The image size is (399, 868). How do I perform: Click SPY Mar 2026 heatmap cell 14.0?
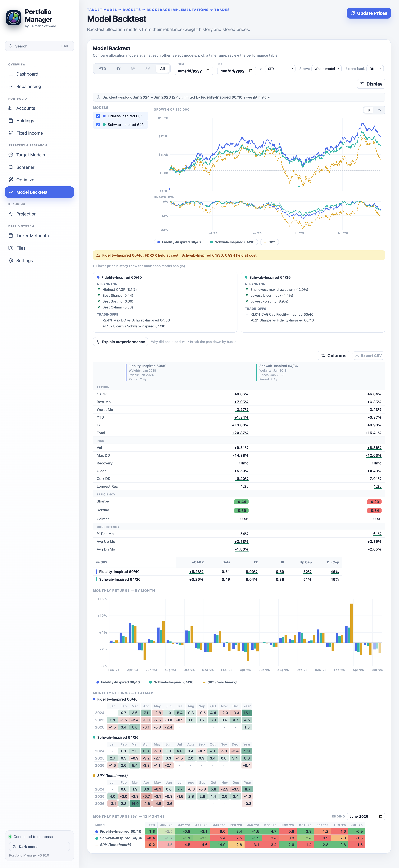[135, 804]
